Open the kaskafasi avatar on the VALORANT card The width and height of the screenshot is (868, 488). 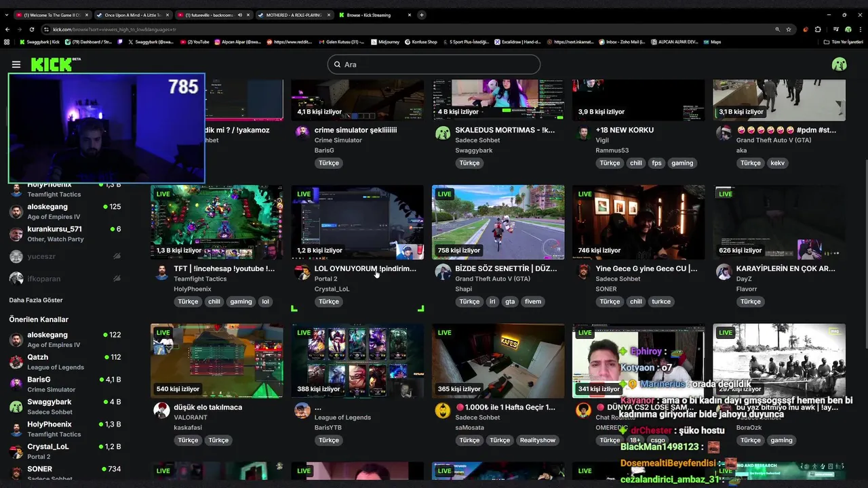coord(161,410)
